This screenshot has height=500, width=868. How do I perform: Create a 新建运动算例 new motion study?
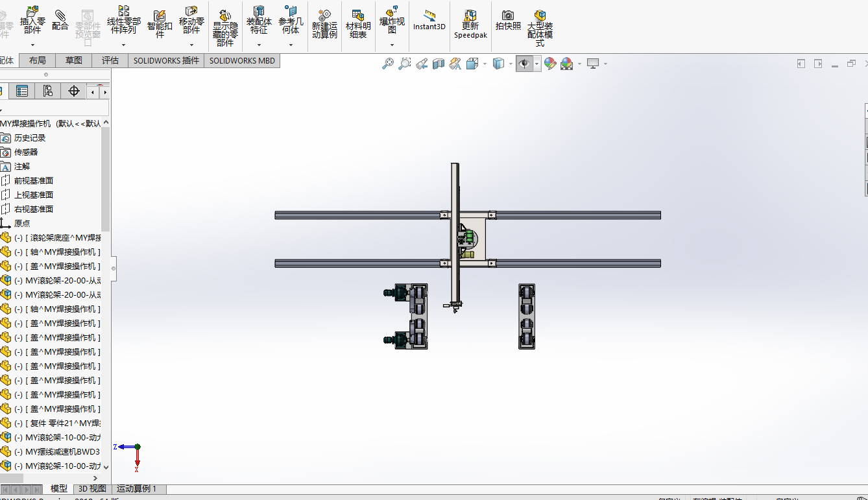point(324,24)
